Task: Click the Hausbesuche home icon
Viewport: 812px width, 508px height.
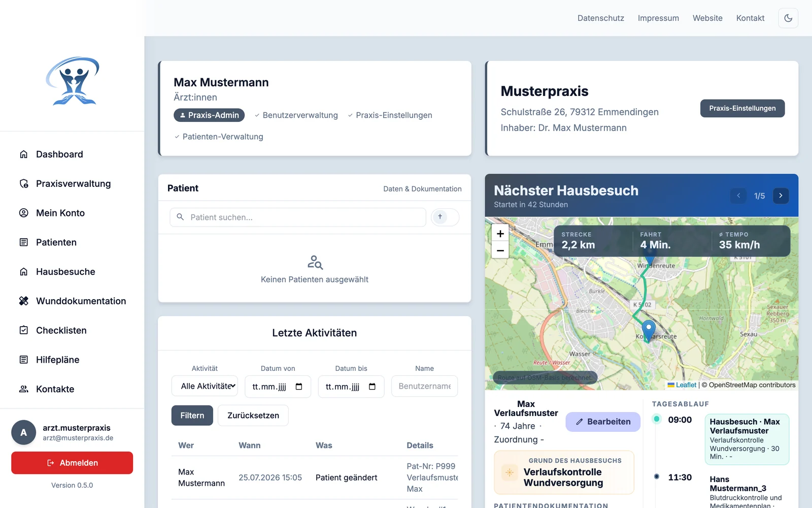Action: pos(24,272)
